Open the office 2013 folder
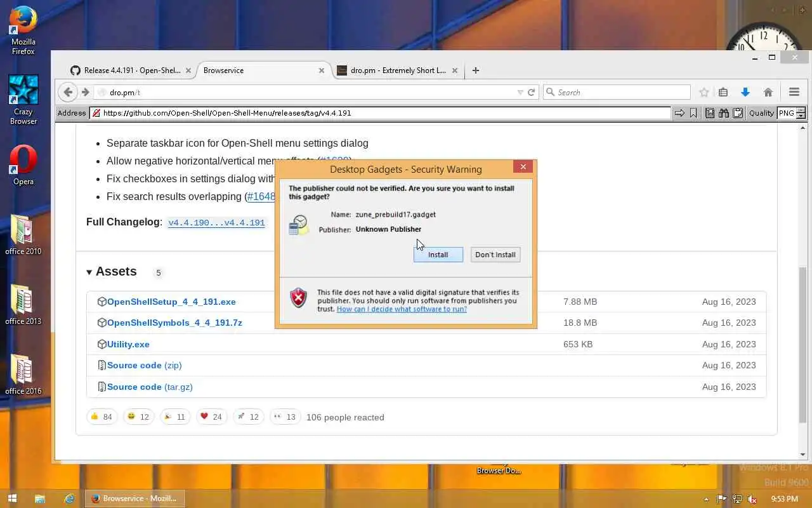The height and width of the screenshot is (508, 812). pos(23,305)
